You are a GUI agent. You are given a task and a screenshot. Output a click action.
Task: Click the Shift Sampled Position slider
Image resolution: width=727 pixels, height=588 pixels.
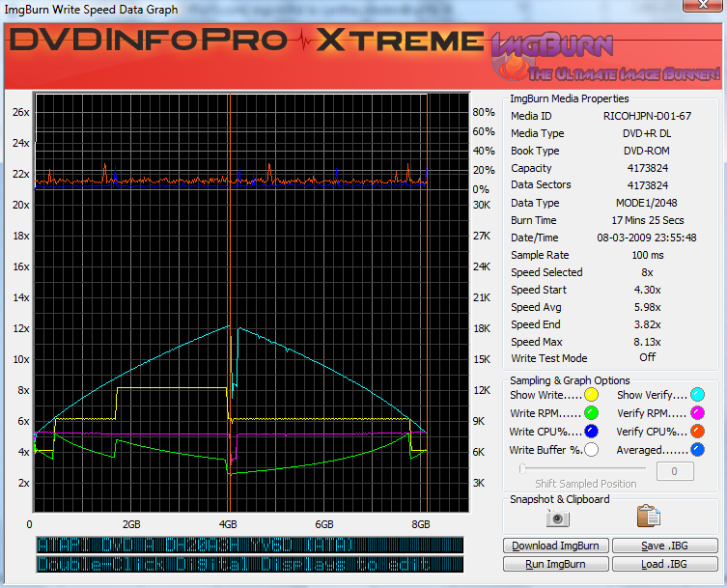pos(579,469)
